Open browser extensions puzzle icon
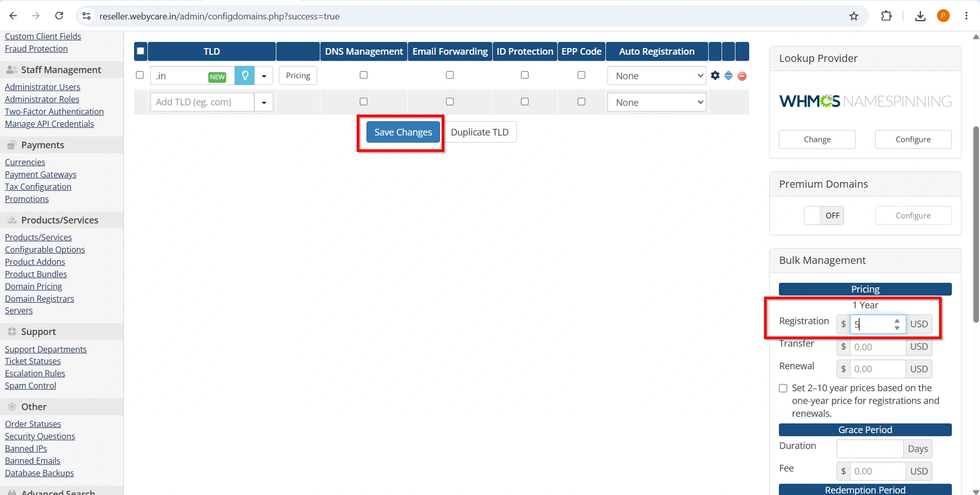Image resolution: width=980 pixels, height=495 pixels. (x=886, y=16)
